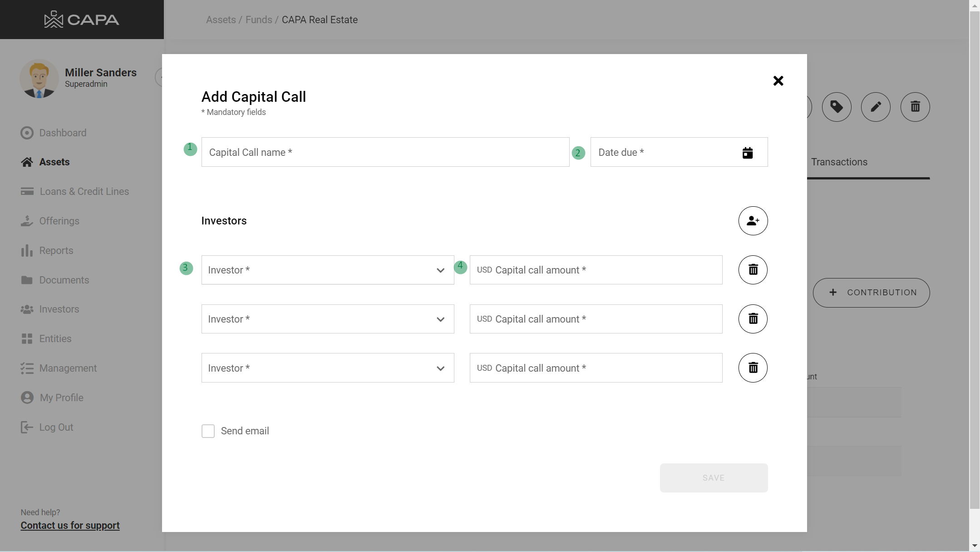Expand the second Investor dropdown
Viewport: 980px width, 552px height.
[x=327, y=319]
